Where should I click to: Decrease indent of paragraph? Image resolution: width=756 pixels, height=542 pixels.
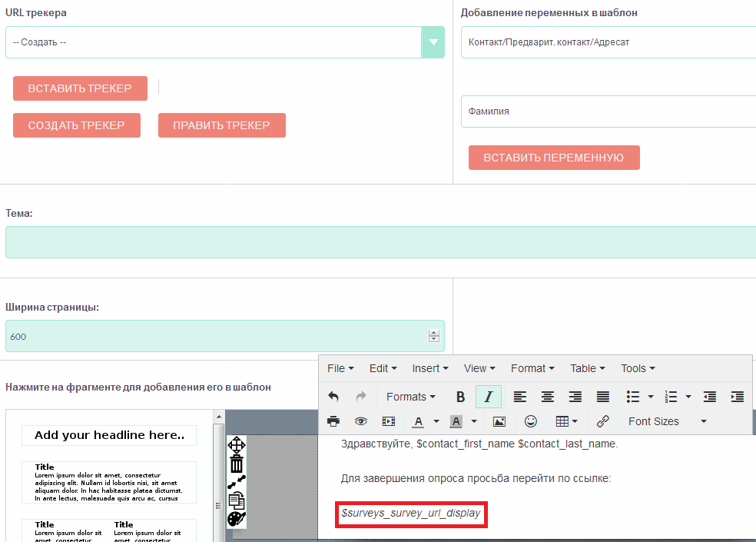[x=710, y=397]
